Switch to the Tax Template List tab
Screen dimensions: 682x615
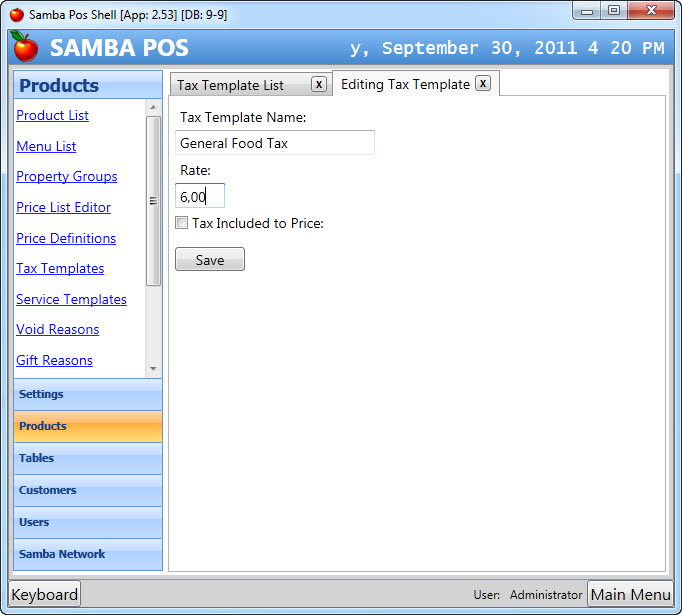pyautogui.click(x=231, y=85)
